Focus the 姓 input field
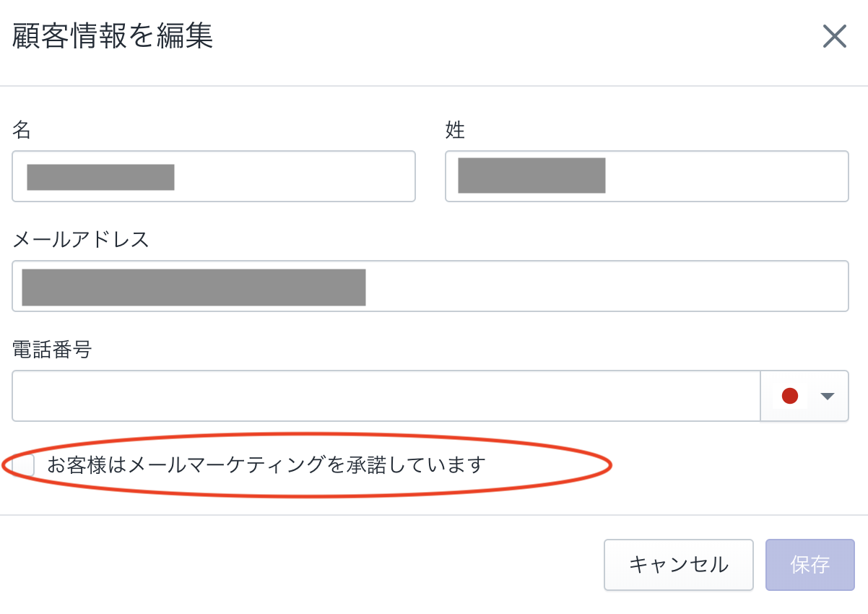868x614 pixels. 722,176
